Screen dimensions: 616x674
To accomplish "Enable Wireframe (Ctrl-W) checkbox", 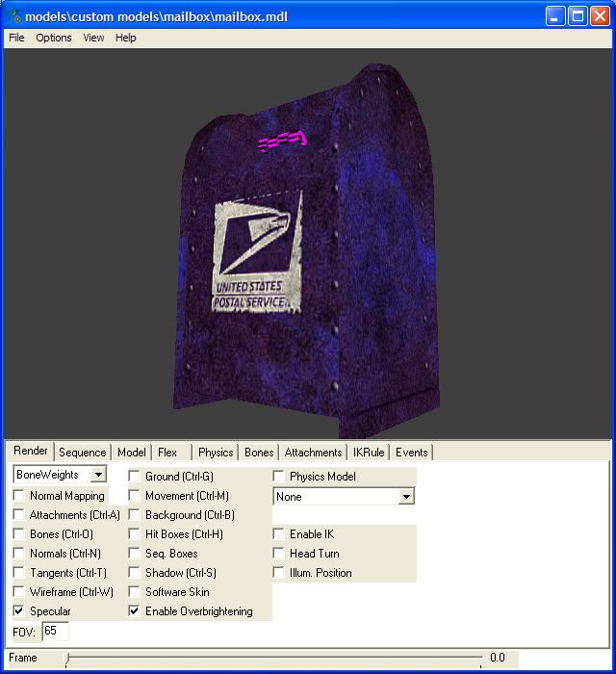I will pyautogui.click(x=18, y=592).
